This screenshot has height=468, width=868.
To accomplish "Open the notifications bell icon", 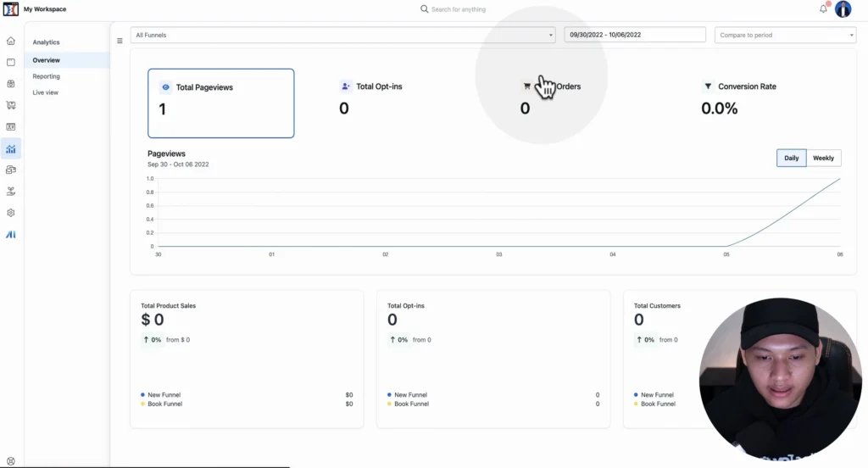I will click(x=823, y=8).
